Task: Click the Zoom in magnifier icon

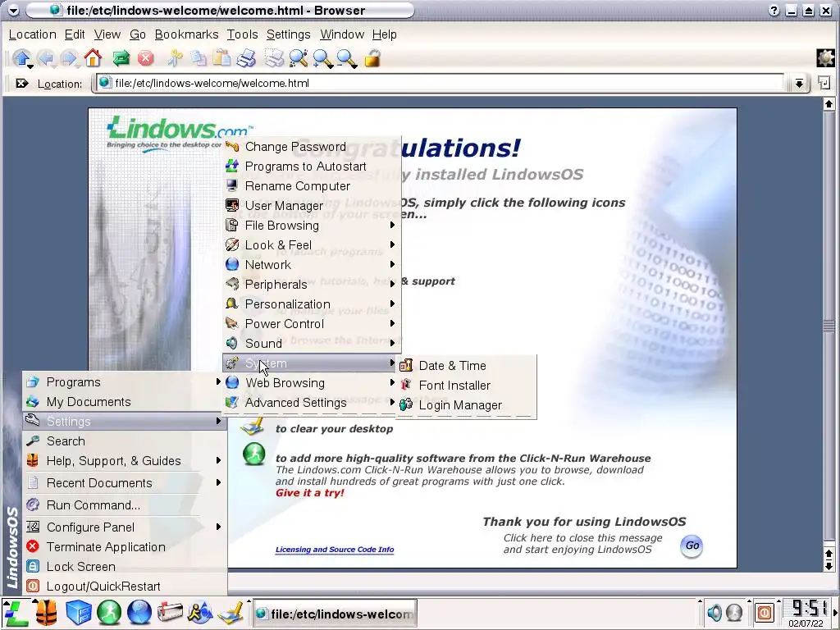Action: click(323, 58)
